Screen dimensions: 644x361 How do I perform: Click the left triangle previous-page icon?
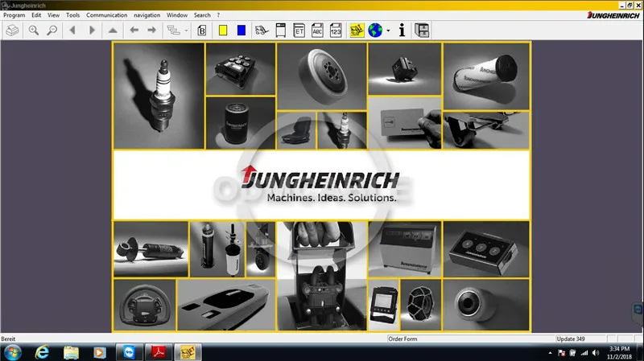[x=72, y=31]
